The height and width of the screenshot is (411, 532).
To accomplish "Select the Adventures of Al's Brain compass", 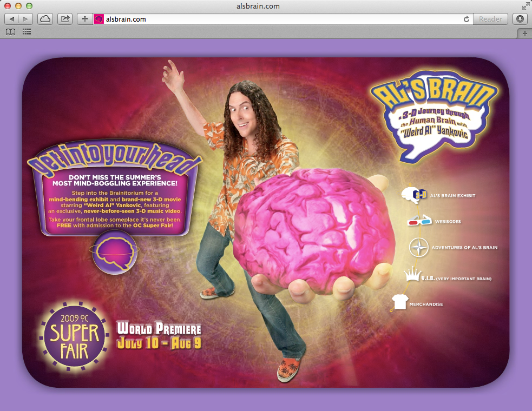I will tap(419, 248).
